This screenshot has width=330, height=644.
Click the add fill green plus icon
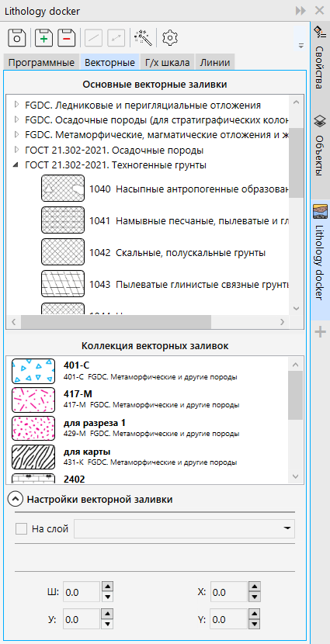43,37
